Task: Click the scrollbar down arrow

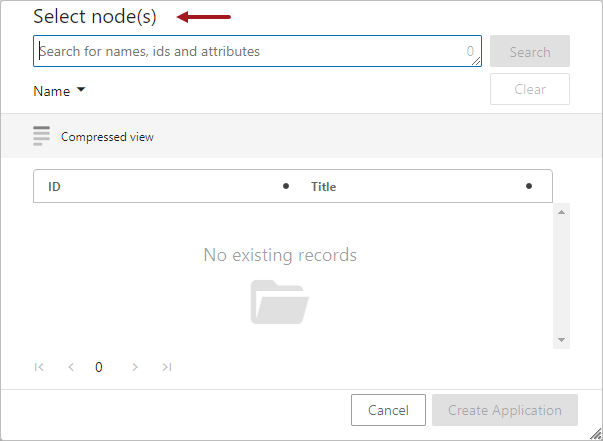Action: click(x=561, y=340)
